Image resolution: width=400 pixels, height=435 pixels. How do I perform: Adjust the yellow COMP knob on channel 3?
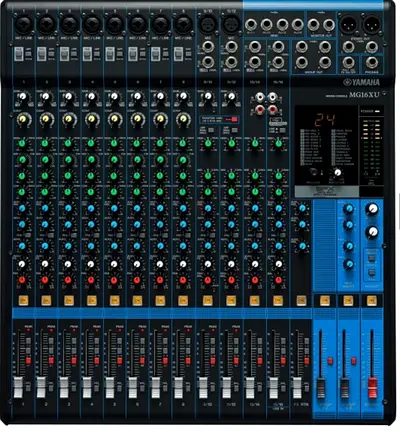[69, 119]
